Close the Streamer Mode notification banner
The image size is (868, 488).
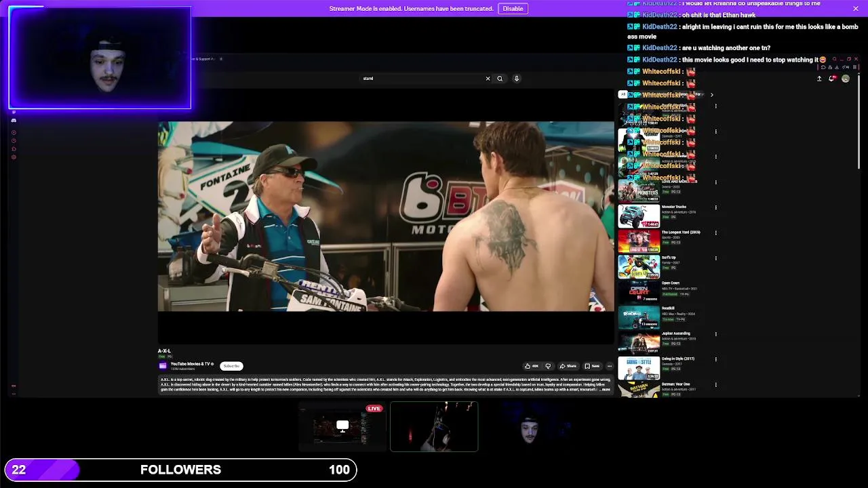click(x=855, y=9)
